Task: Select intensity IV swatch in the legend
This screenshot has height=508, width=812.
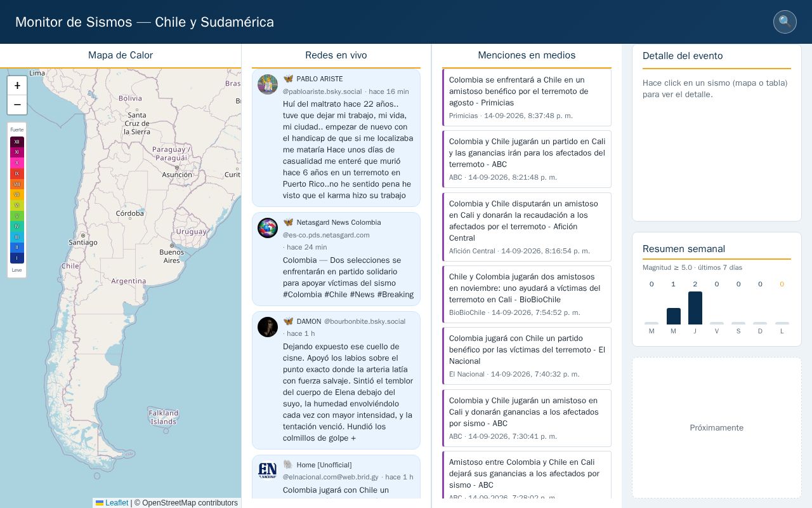Action: coord(17,226)
